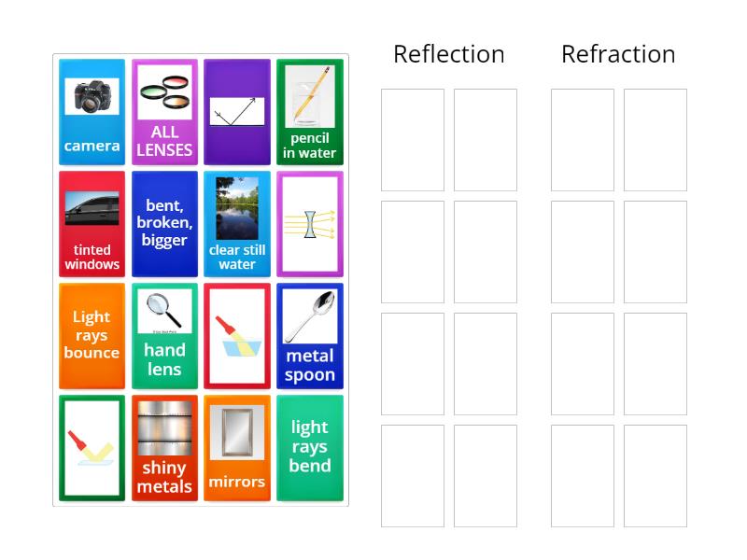Image resolution: width=747 pixels, height=560 pixels.
Task: Click the concave lens ray diagram card
Action: [x=310, y=224]
